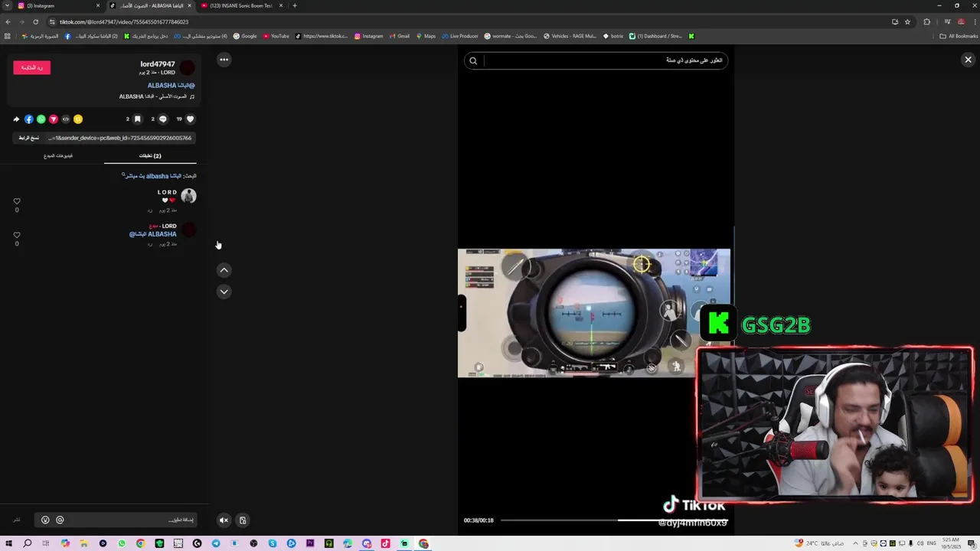Open the YouTube bookmark

[276, 36]
